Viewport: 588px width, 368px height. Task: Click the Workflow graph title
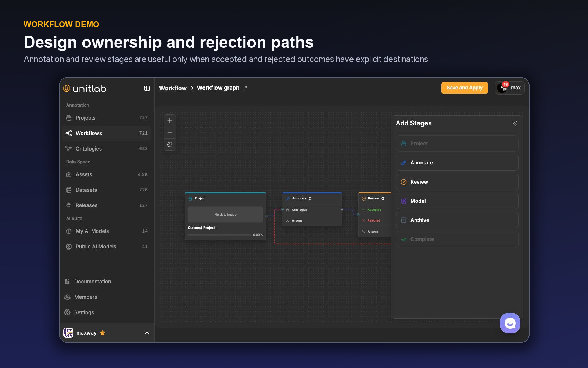coord(218,88)
